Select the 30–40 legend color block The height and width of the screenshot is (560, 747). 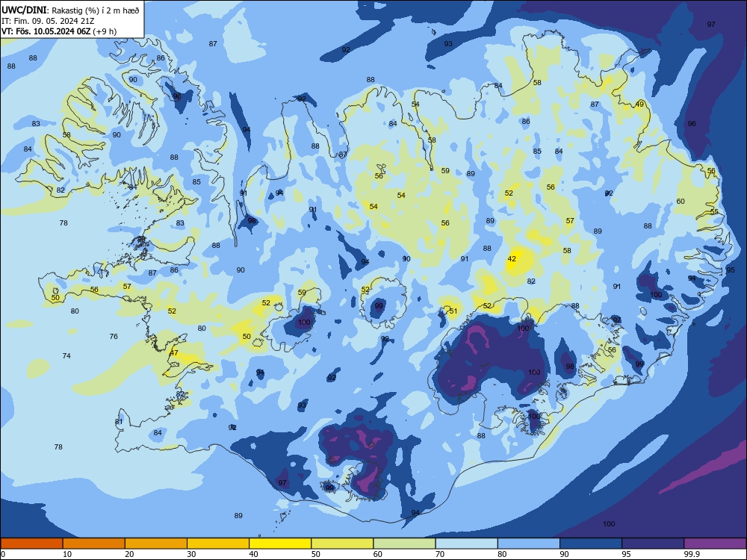[x=218, y=544]
